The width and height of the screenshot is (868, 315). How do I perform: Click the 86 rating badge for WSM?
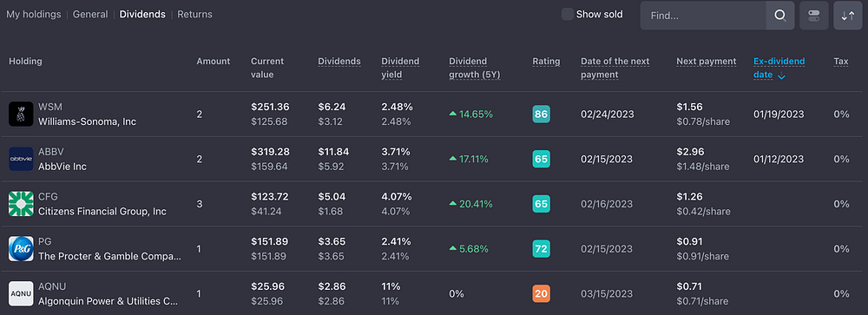coord(541,114)
